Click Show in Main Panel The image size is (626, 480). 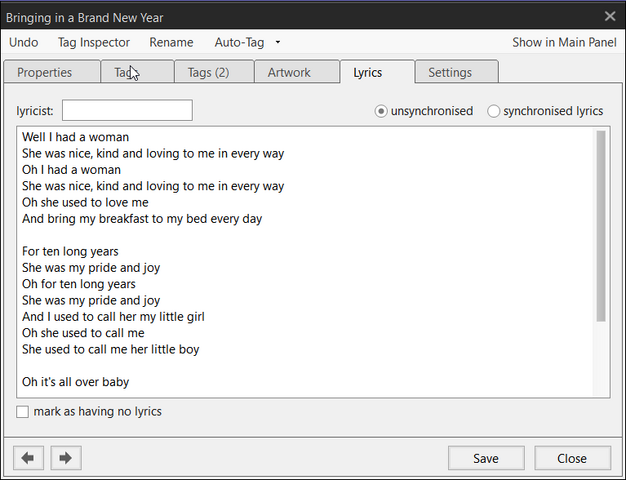pyautogui.click(x=564, y=42)
